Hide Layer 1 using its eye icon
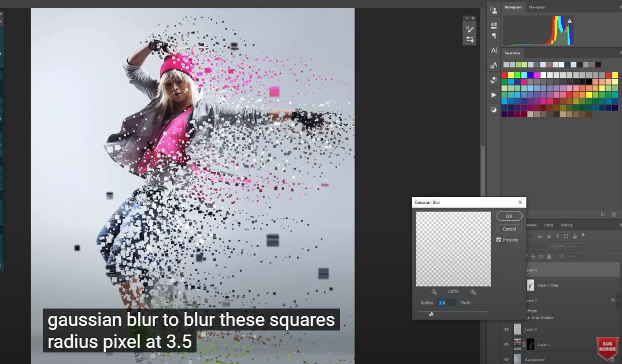The height and width of the screenshot is (364, 622). (x=506, y=344)
